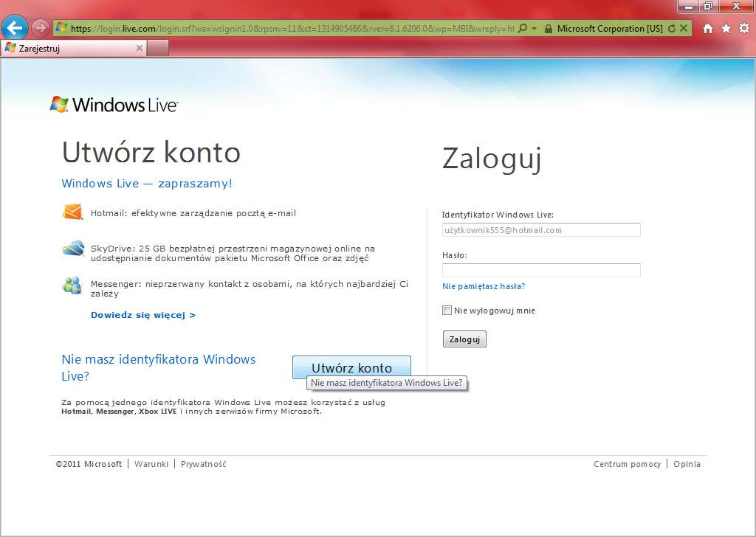Click the security padlock icon
Image resolution: width=756 pixels, height=537 pixels.
pos(549,29)
